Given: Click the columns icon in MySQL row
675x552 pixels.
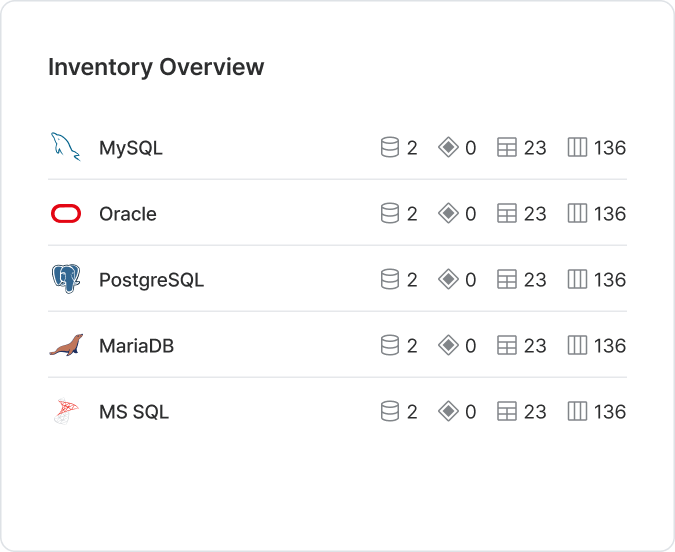Looking at the screenshot, I should (577, 147).
